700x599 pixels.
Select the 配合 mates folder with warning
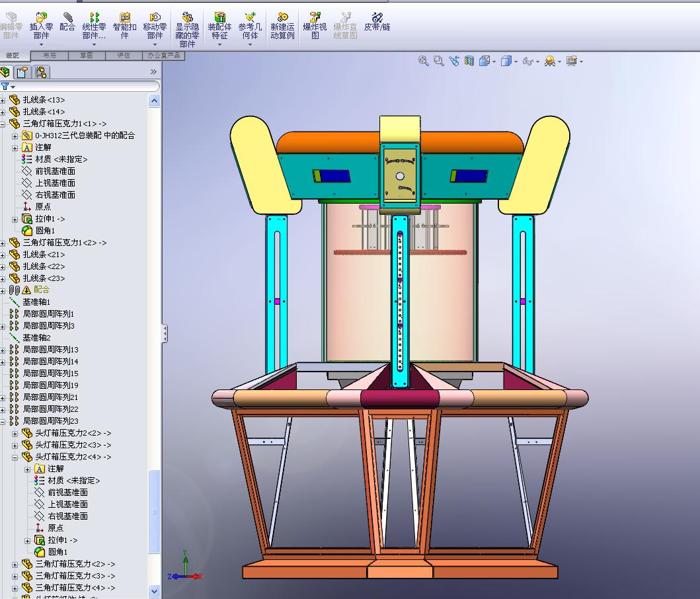point(42,290)
